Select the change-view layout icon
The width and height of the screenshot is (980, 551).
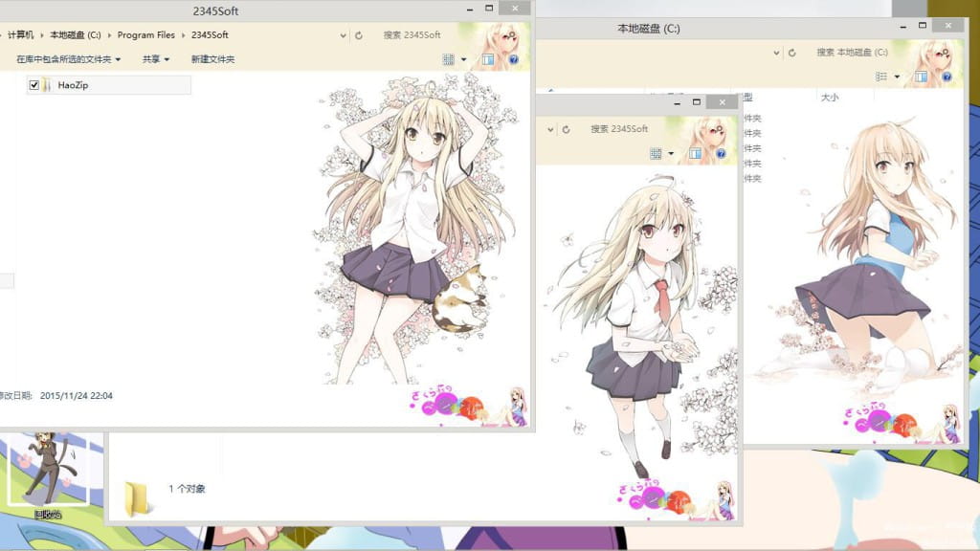click(448, 59)
